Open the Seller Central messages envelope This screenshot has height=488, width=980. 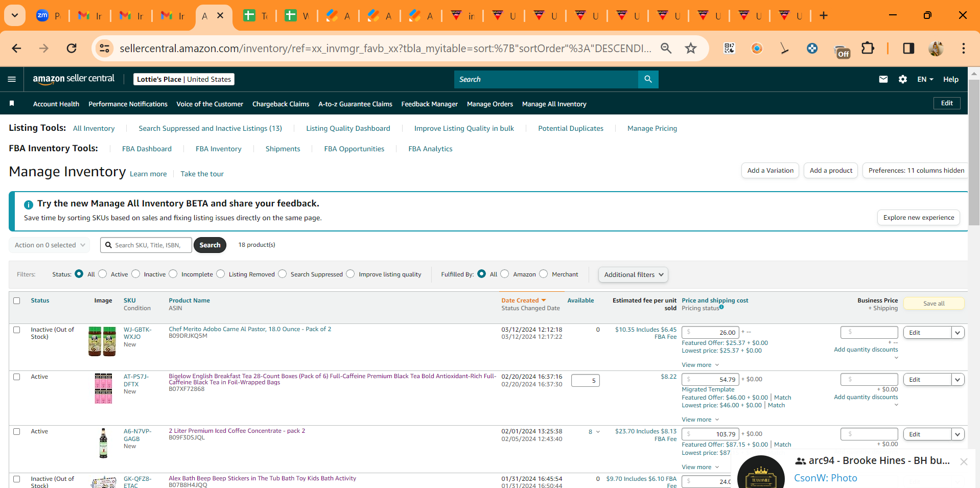coord(883,79)
